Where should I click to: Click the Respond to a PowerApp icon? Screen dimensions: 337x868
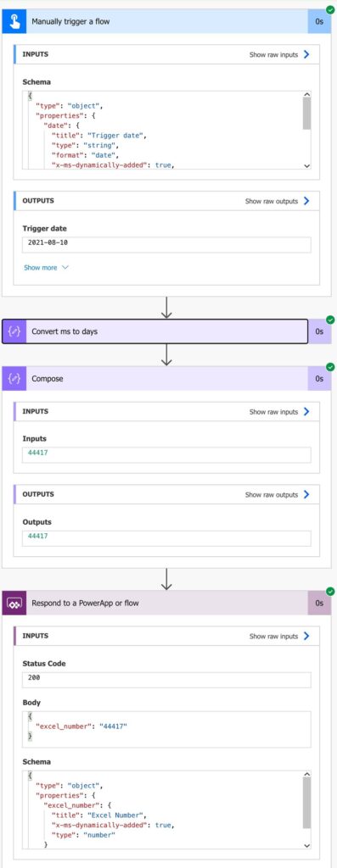pos(14,603)
